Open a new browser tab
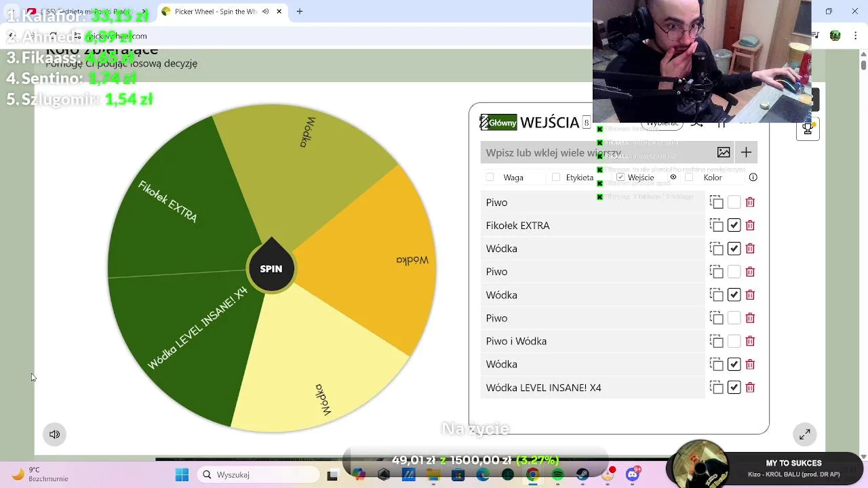This screenshot has height=488, width=868. 300,12
